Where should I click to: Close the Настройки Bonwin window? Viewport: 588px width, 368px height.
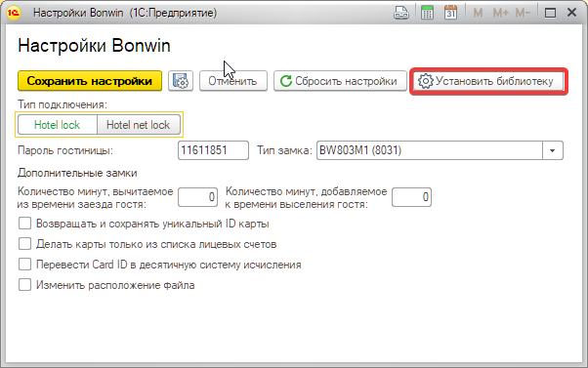571,13
